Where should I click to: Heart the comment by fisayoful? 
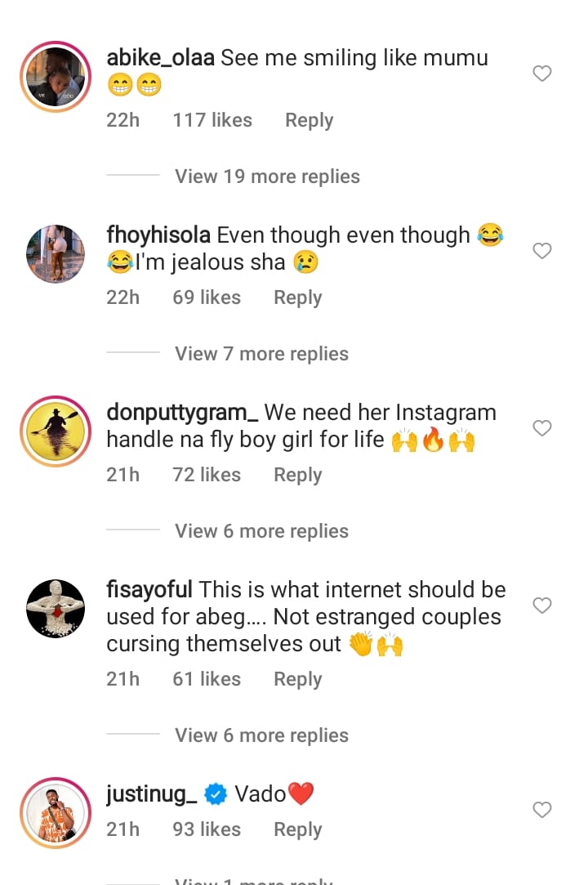[542, 606]
